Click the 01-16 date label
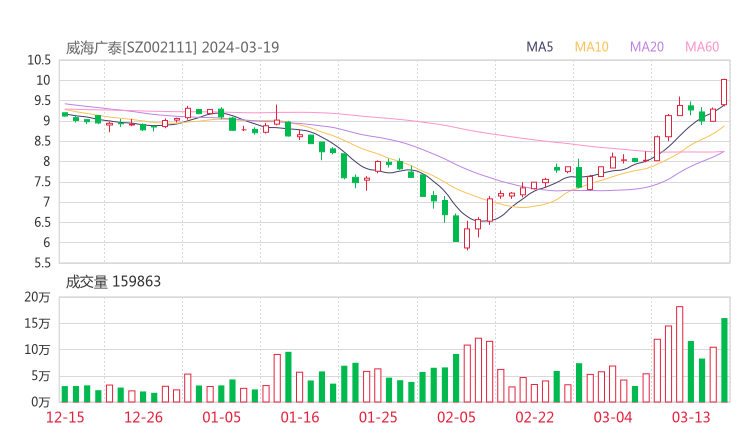This screenshot has height=440, width=740. tap(300, 418)
